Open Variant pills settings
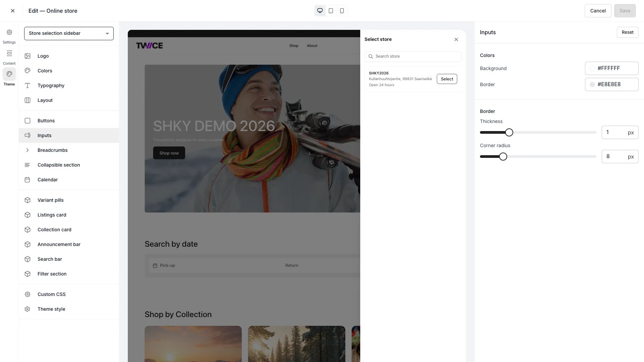Image resolution: width=644 pixels, height=362 pixels. click(x=69, y=200)
